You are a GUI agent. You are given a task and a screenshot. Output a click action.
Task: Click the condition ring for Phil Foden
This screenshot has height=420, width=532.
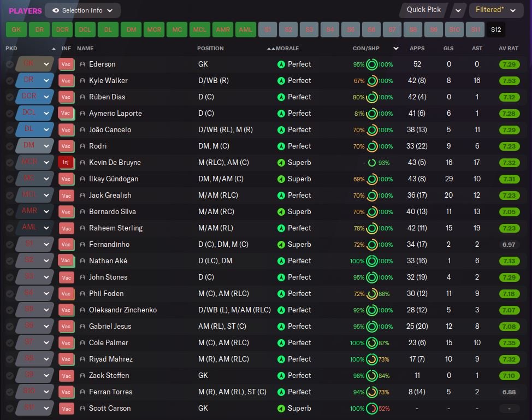tap(372, 294)
